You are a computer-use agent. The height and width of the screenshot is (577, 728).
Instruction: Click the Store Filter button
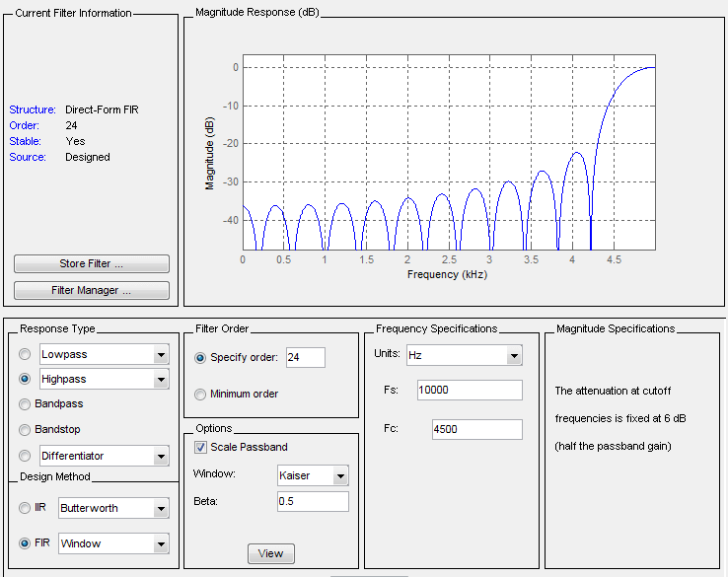coord(92,264)
